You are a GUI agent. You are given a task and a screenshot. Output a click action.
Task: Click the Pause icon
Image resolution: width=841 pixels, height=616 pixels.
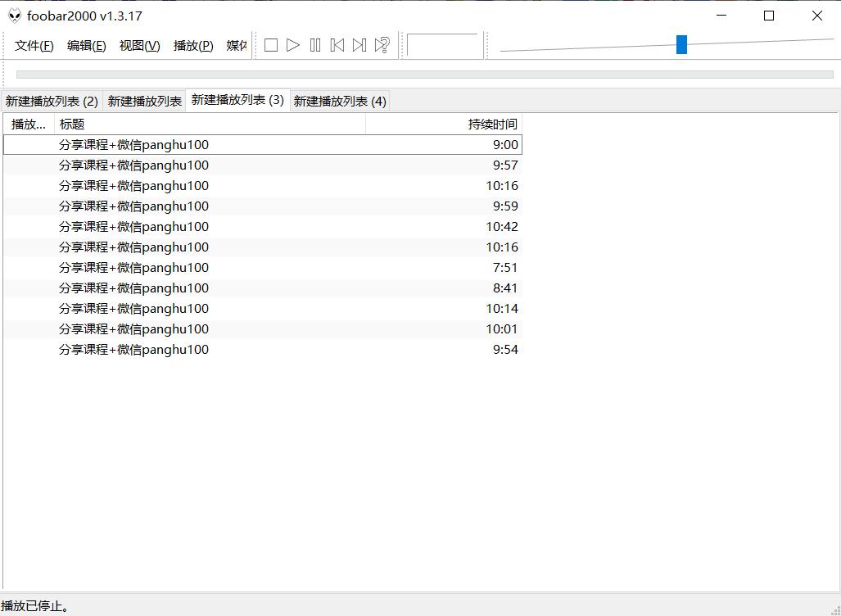point(314,45)
